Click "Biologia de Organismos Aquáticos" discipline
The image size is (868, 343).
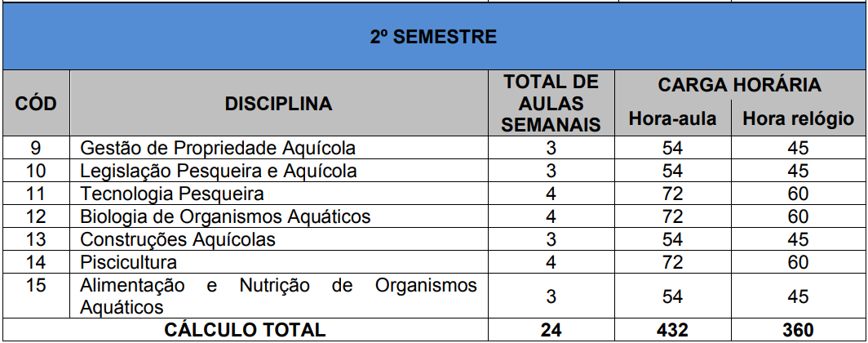click(x=225, y=217)
